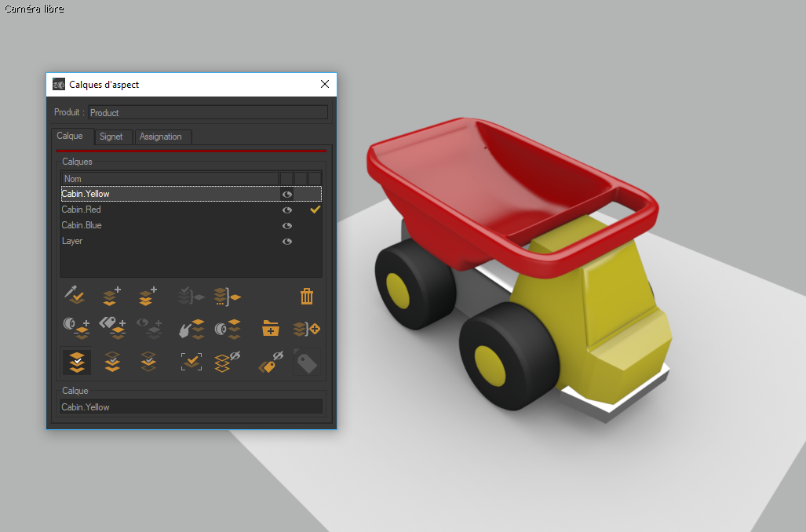Click the Nom column header
Screen dimensions: 806x532
pyautogui.click(x=169, y=179)
